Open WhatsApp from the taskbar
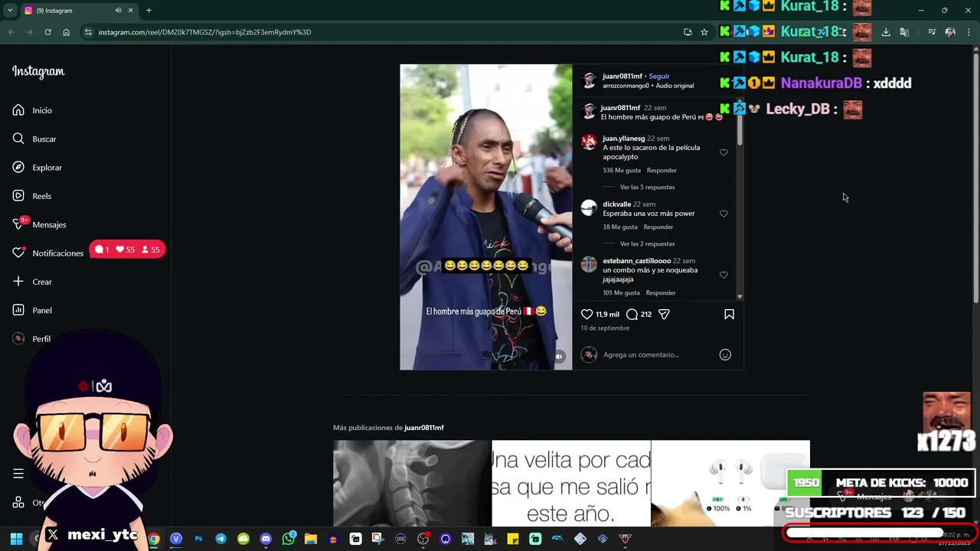This screenshot has height=551, width=980. pos(289,539)
